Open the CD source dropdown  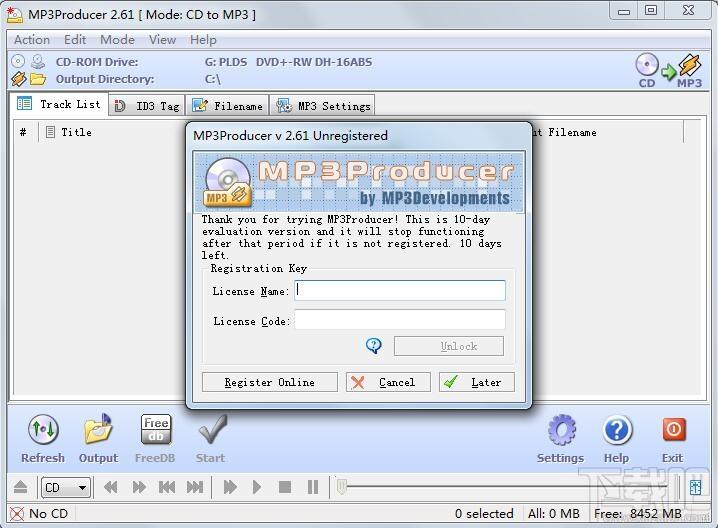pyautogui.click(x=66, y=487)
